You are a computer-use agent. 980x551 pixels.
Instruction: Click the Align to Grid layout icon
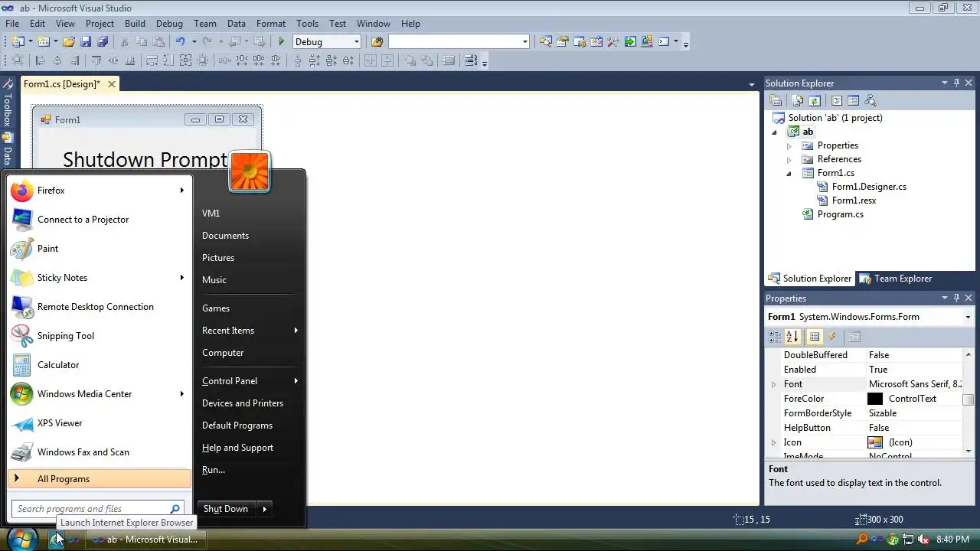pyautogui.click(x=18, y=61)
